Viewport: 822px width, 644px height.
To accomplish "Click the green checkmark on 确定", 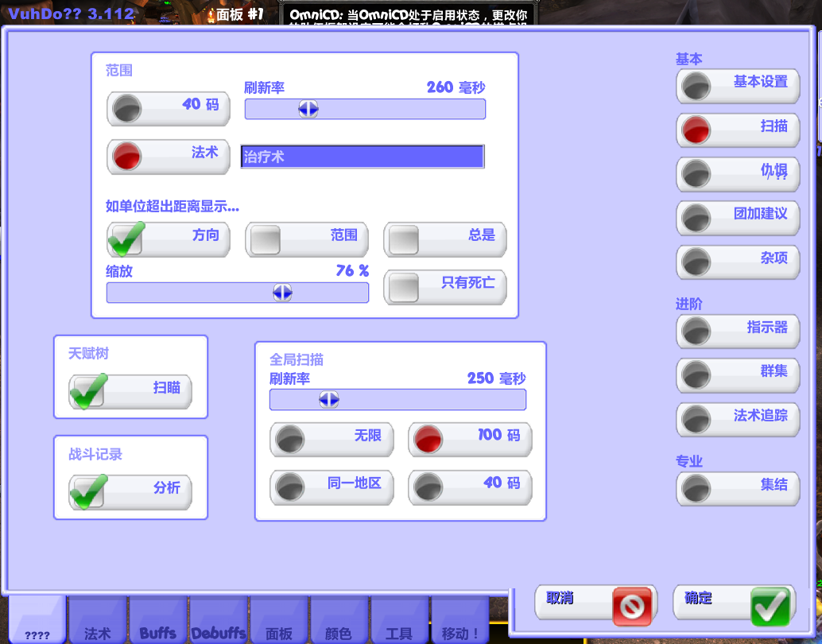I will coord(770,607).
